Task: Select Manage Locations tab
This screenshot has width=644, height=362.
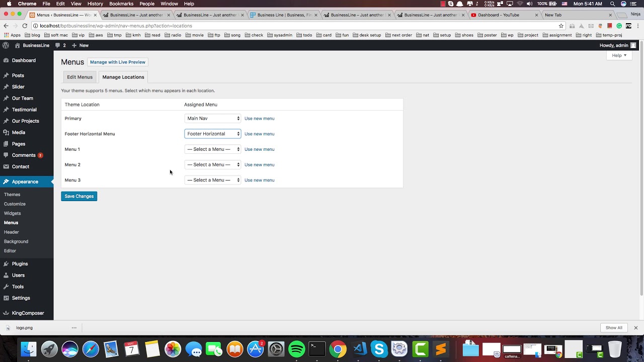Action: point(123,77)
